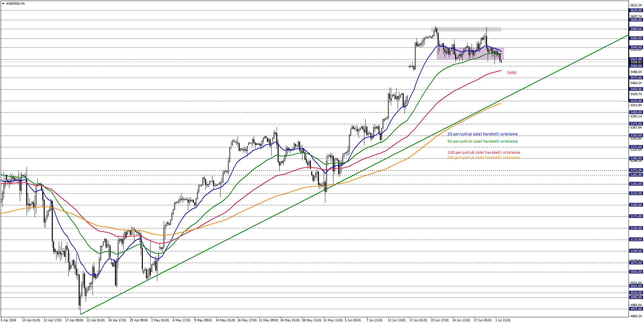Click the 9 May 09:01 date label

203,320
